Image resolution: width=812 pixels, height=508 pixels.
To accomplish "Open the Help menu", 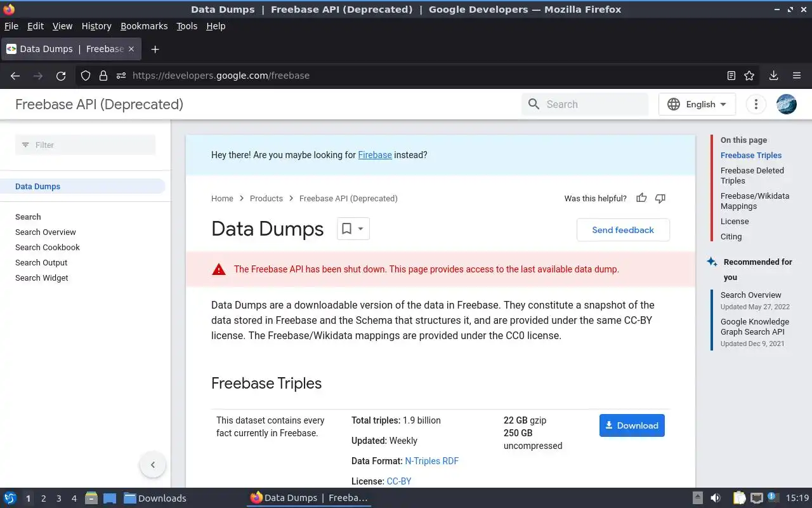I will [216, 26].
